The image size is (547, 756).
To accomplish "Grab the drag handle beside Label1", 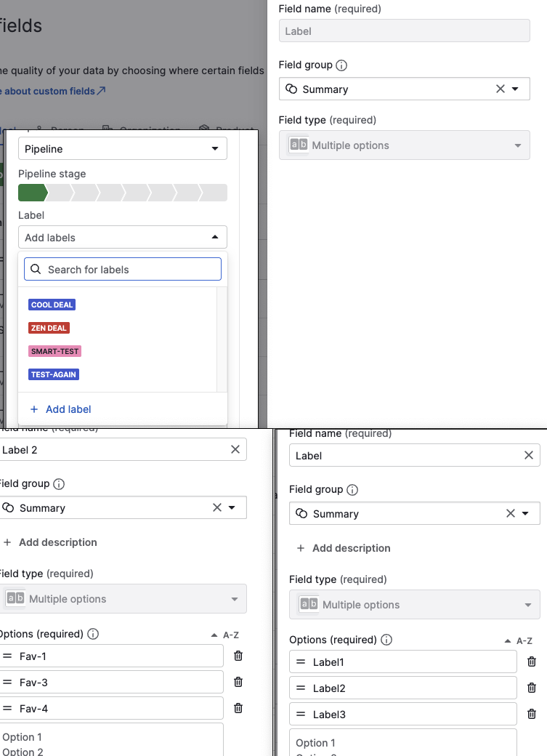I will [301, 662].
